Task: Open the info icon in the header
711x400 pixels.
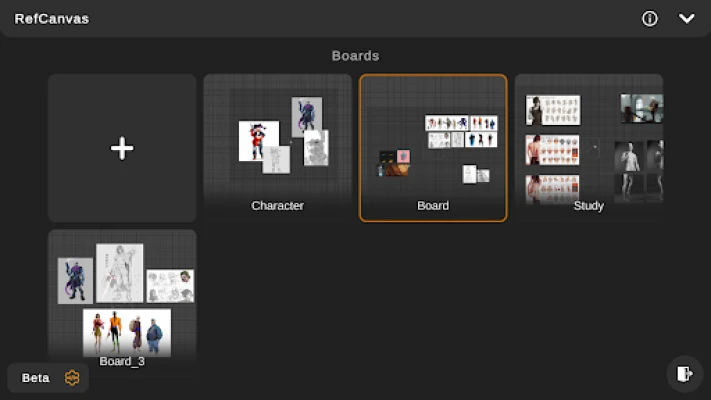Action: (x=650, y=19)
